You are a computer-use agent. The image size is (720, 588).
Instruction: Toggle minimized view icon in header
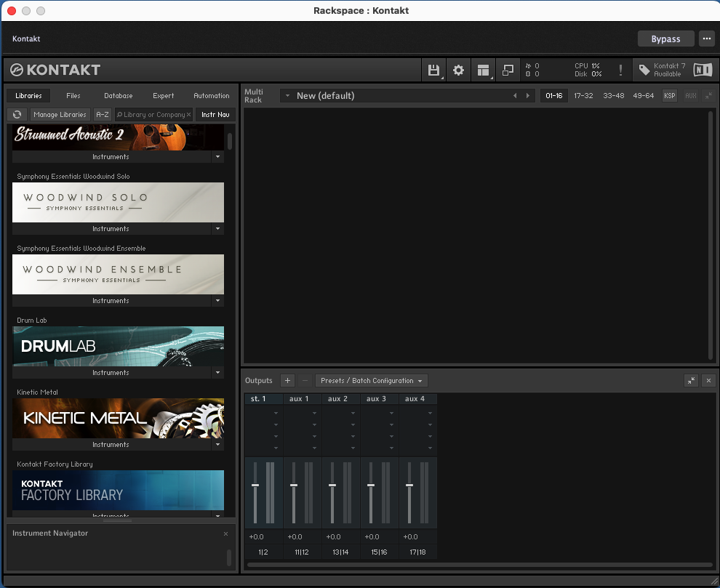click(x=508, y=71)
